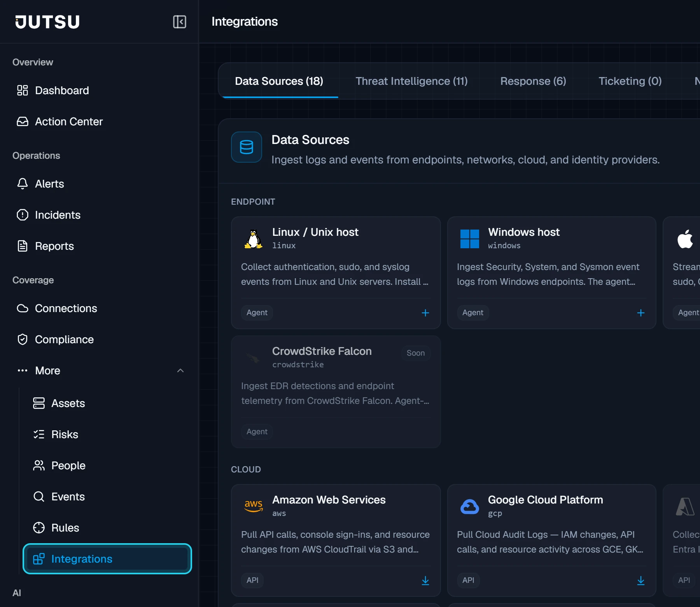Click the Rules crosshair icon

[39, 528]
